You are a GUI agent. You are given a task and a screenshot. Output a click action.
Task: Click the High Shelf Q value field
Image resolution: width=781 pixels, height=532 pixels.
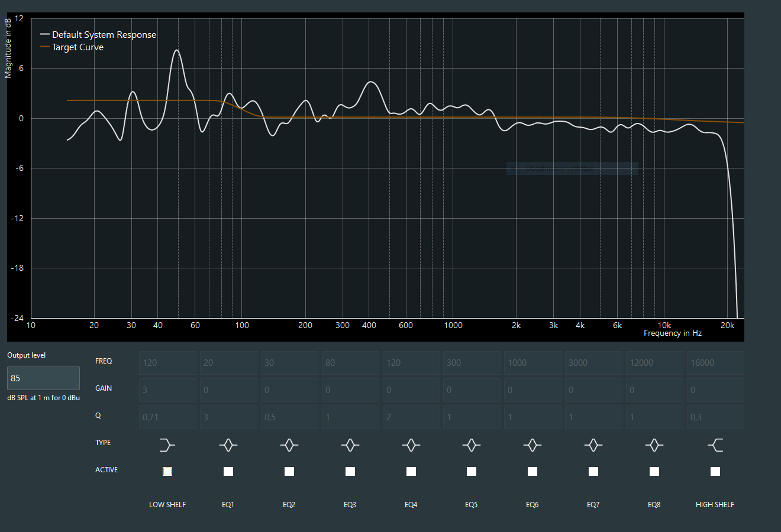715,417
